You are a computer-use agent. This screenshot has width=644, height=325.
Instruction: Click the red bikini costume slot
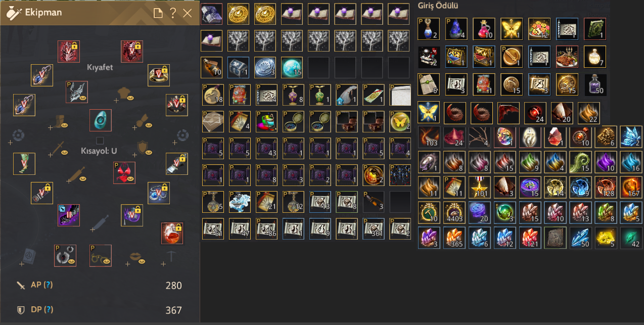pyautogui.click(x=124, y=173)
